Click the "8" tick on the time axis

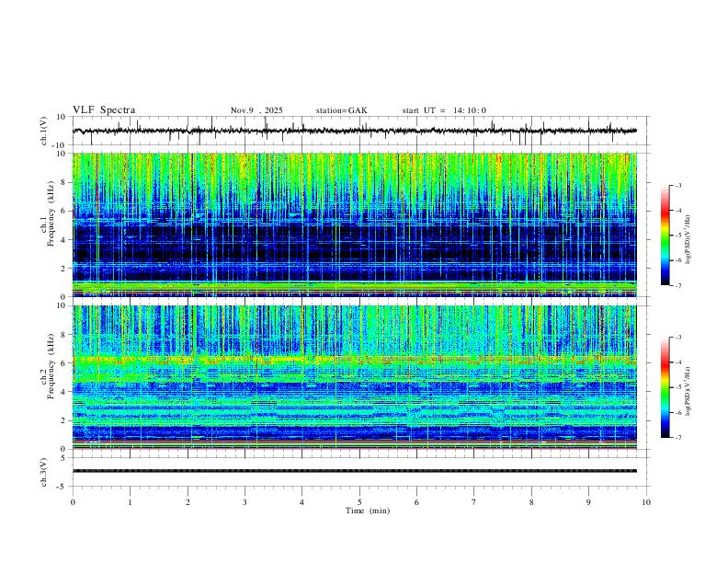[x=531, y=502]
